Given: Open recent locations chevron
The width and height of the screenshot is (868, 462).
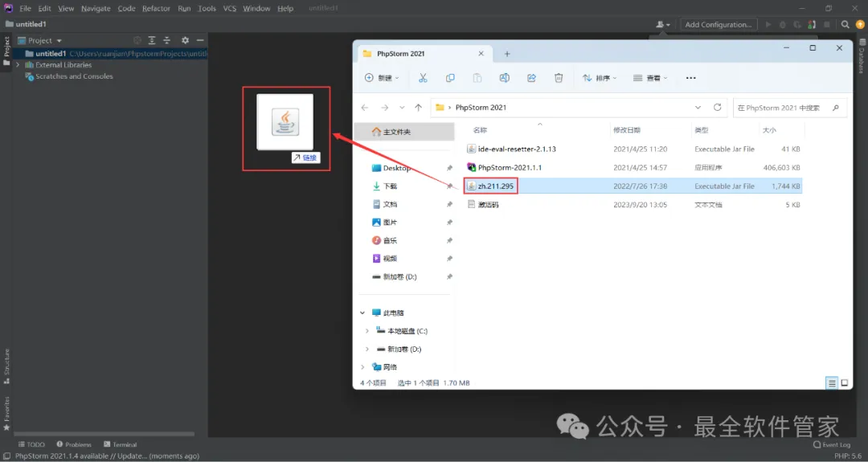Looking at the screenshot, I should point(402,108).
